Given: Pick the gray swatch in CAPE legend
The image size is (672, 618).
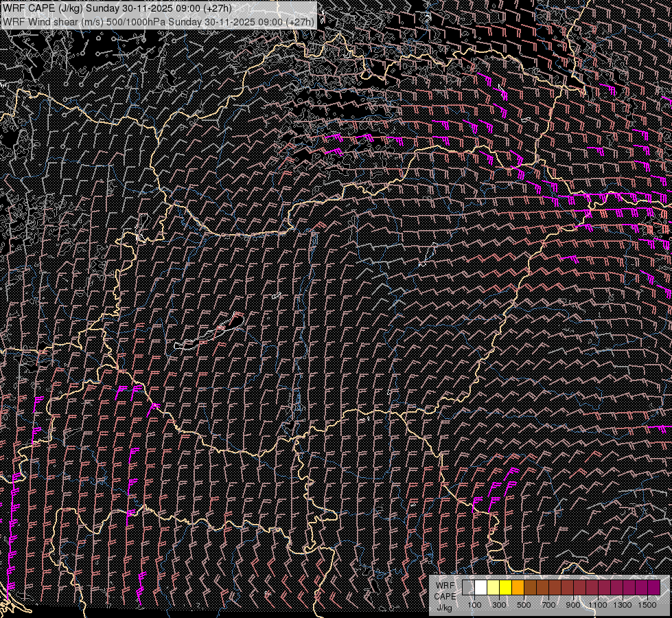Looking at the screenshot, I should tap(468, 587).
